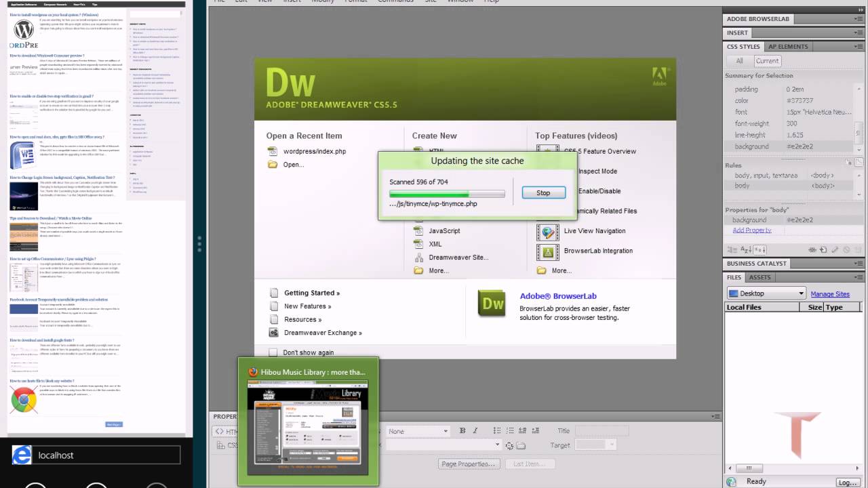Viewport: 868px width, 488px height.
Task: Show All CSS rules mode
Action: pos(739,60)
